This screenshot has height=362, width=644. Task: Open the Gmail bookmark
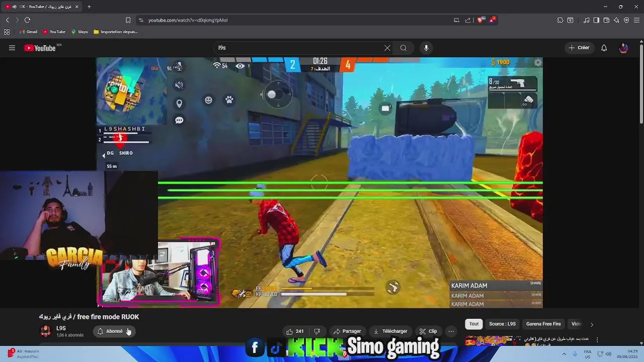28,32
